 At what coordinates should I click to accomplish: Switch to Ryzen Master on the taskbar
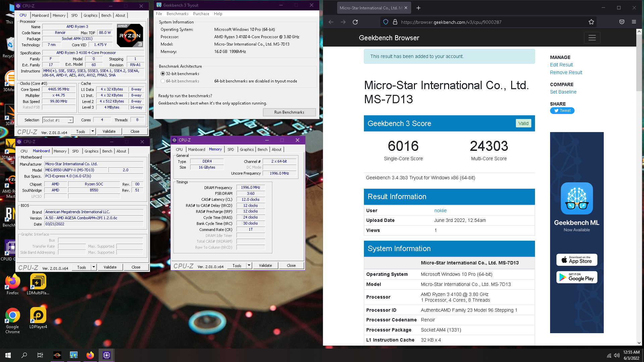[57, 355]
